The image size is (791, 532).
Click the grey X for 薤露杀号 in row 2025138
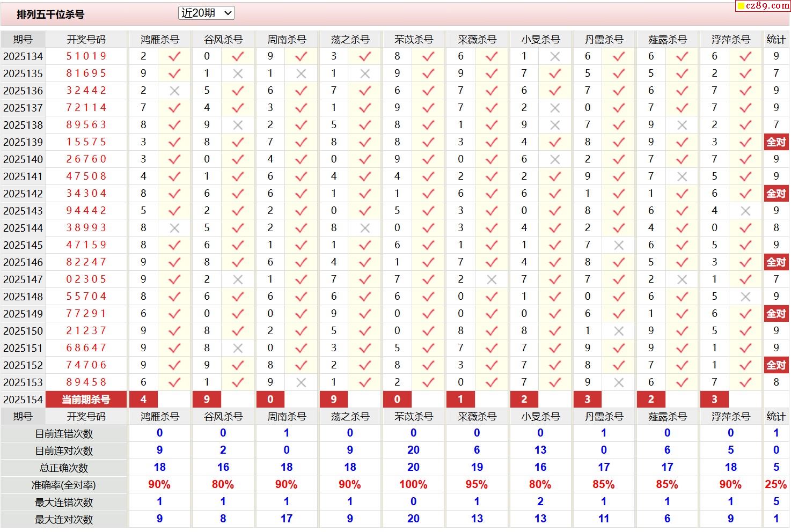tap(682, 125)
